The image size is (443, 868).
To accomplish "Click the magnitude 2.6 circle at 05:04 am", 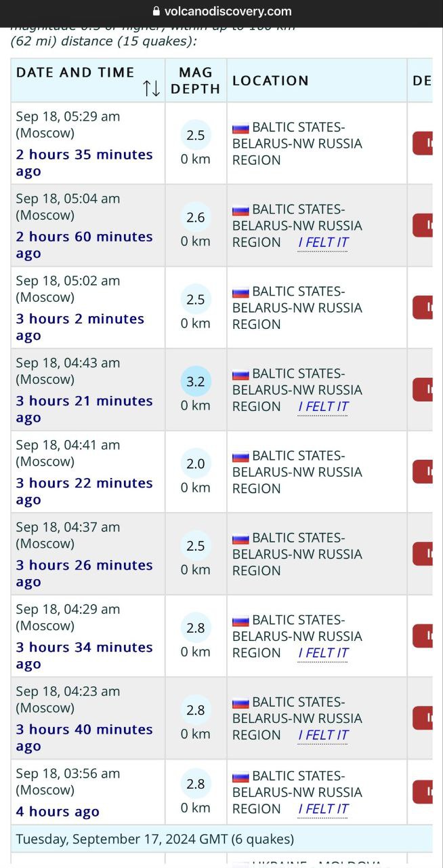I will [x=196, y=217].
